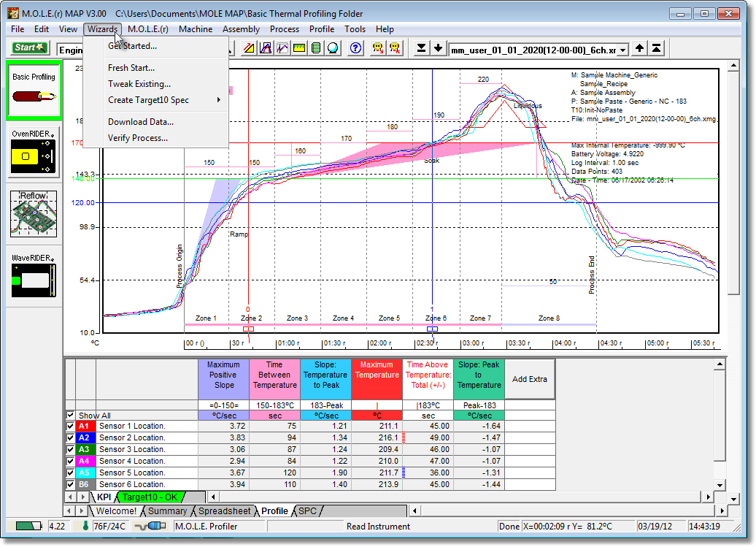Select the slope tool icon with red arrow
Viewport: 756px width, 547px height.
(x=249, y=48)
